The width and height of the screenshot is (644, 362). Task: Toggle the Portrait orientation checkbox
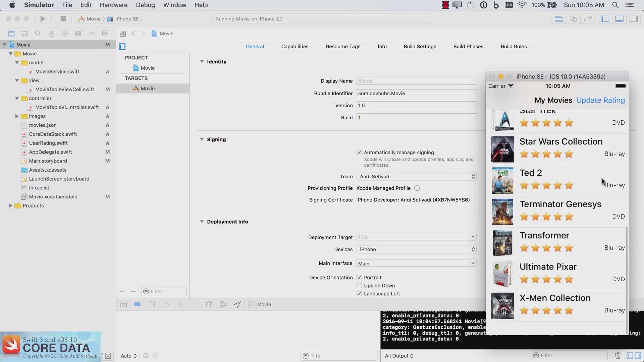359,278
